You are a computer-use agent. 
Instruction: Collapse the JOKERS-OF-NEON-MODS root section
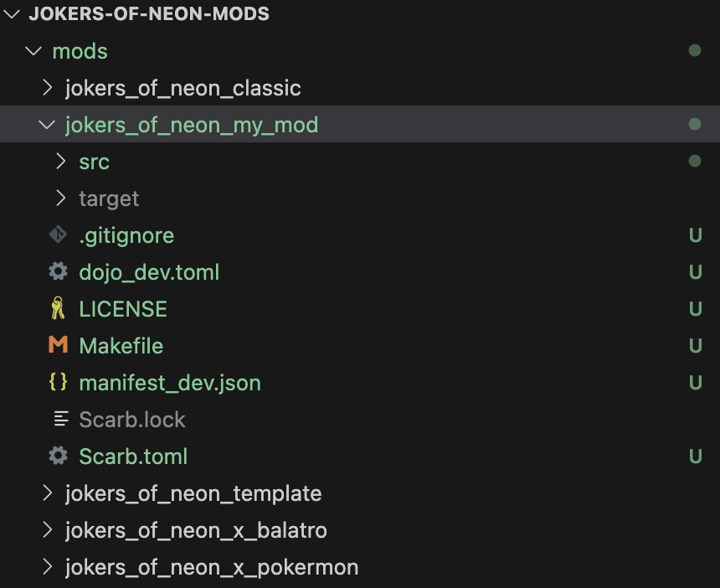(12, 13)
